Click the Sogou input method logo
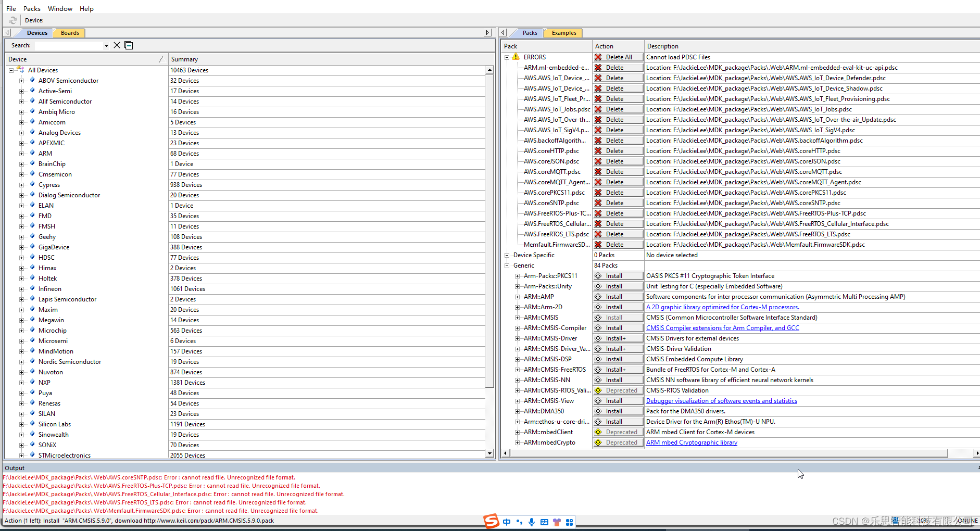 click(491, 521)
